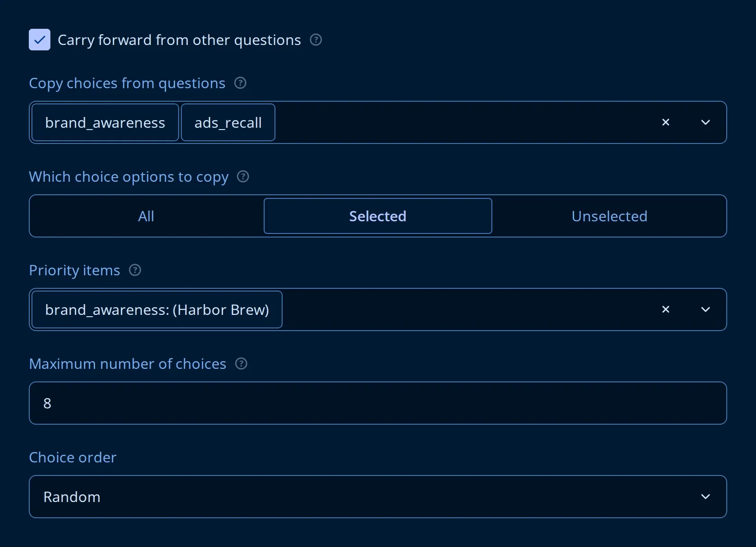756x547 pixels.
Task: Expand the Priority items dropdown
Action: point(706,309)
